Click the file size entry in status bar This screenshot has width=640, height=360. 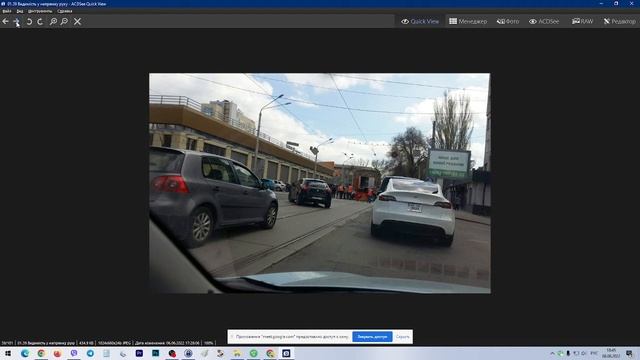coord(86,343)
